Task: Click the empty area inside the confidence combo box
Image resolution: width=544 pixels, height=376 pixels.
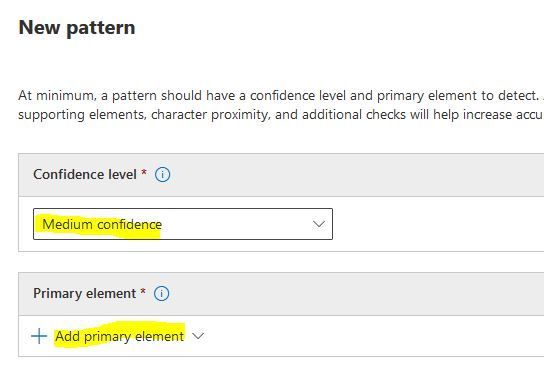Action: [236, 224]
